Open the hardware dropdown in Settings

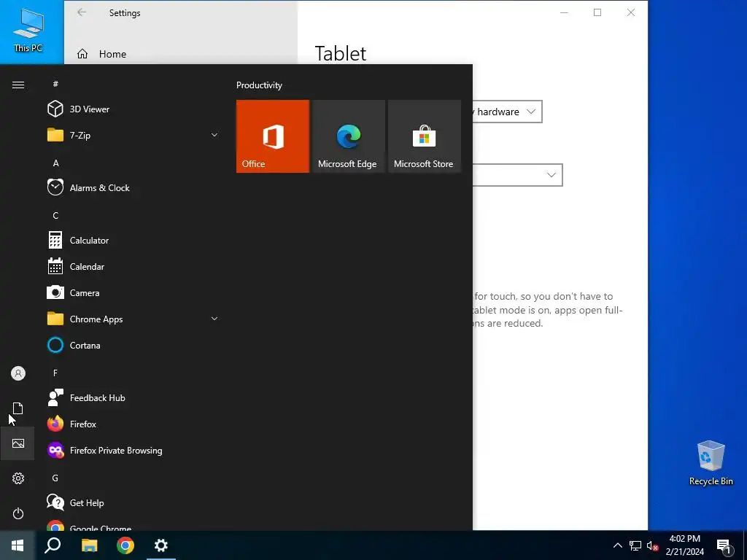click(x=508, y=112)
